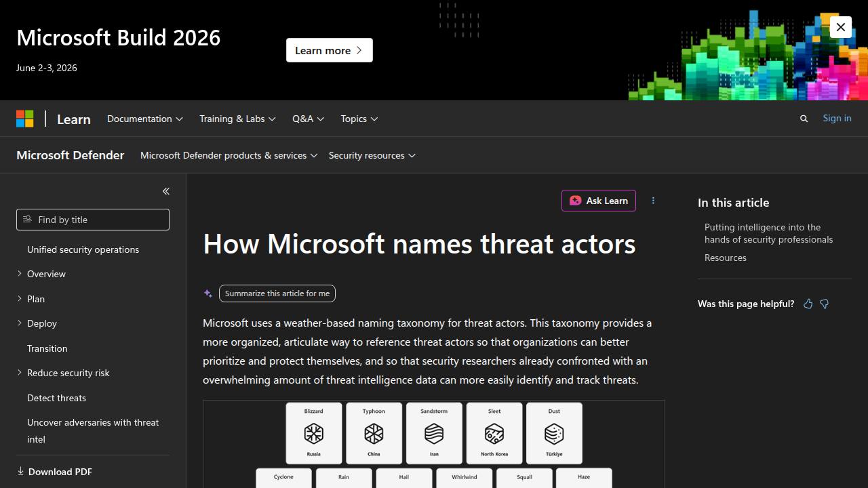
Task: Expand Microsoft Defender products & services menu
Action: [x=229, y=155]
